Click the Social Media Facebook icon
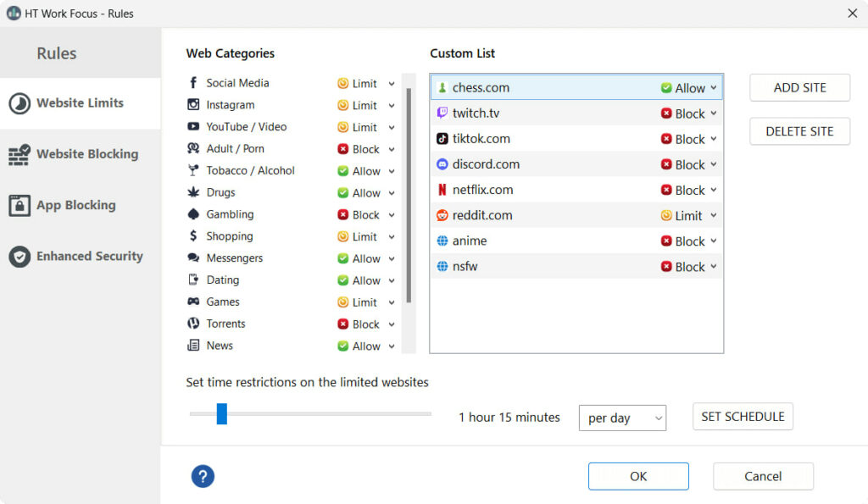868x504 pixels. coord(193,83)
